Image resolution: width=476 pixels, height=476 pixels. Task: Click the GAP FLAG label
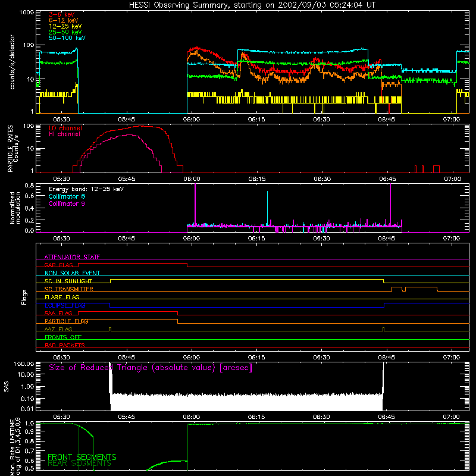(x=58, y=265)
